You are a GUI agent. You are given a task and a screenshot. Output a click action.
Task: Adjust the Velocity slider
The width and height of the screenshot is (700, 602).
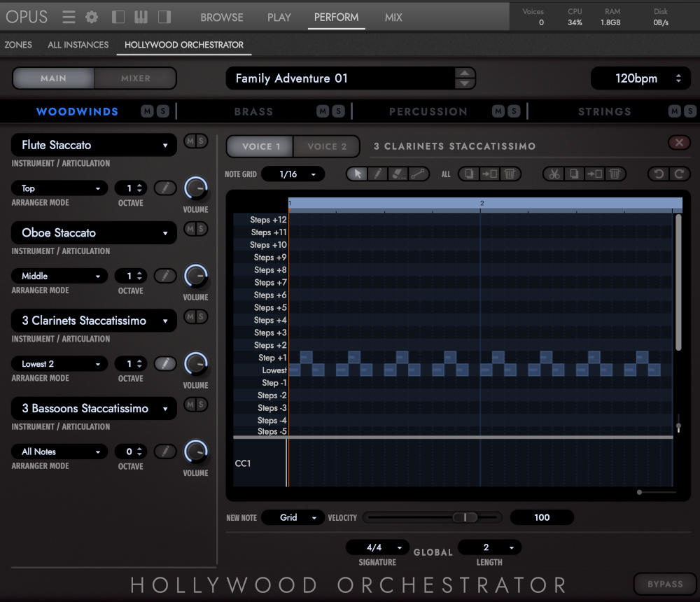463,517
